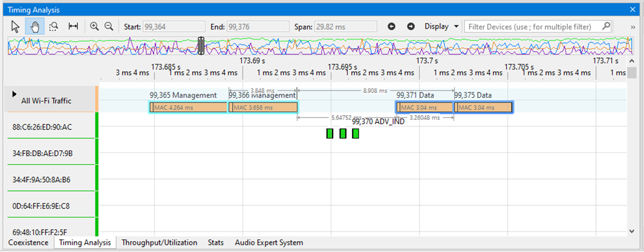
Task: Click the first green ADV_IND packet
Action: (329, 133)
